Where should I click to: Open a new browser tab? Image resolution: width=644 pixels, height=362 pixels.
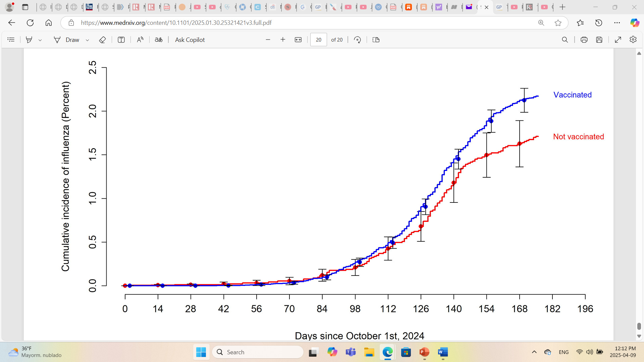click(x=562, y=7)
